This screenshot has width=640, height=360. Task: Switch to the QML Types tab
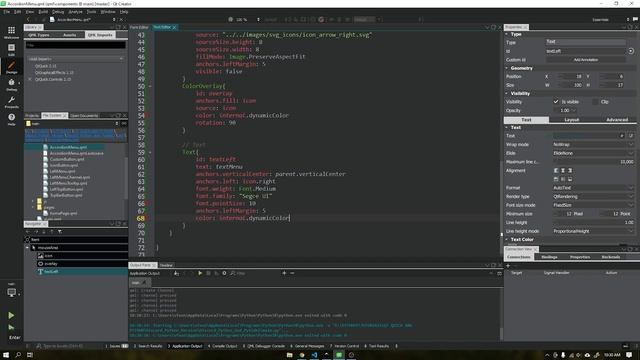coord(39,35)
